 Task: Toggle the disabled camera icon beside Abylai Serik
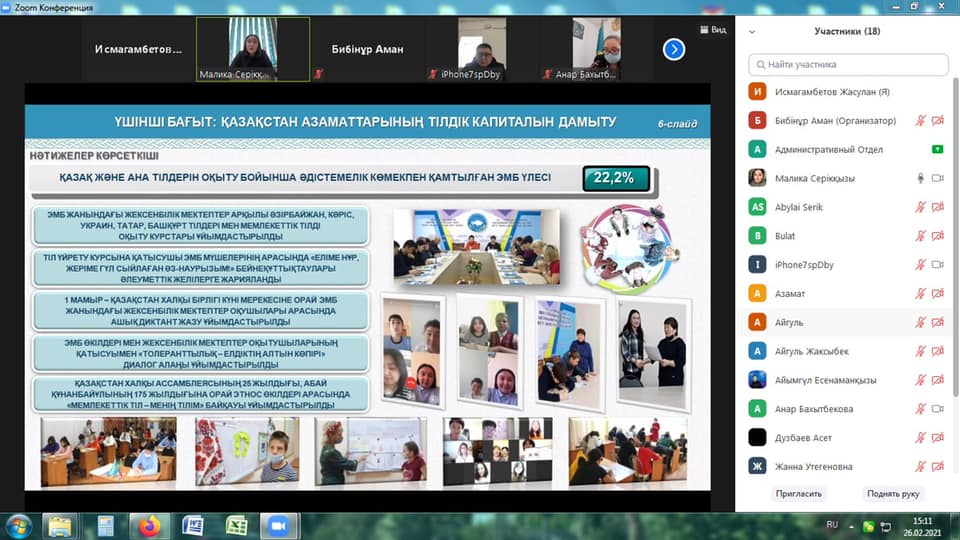[x=938, y=207]
